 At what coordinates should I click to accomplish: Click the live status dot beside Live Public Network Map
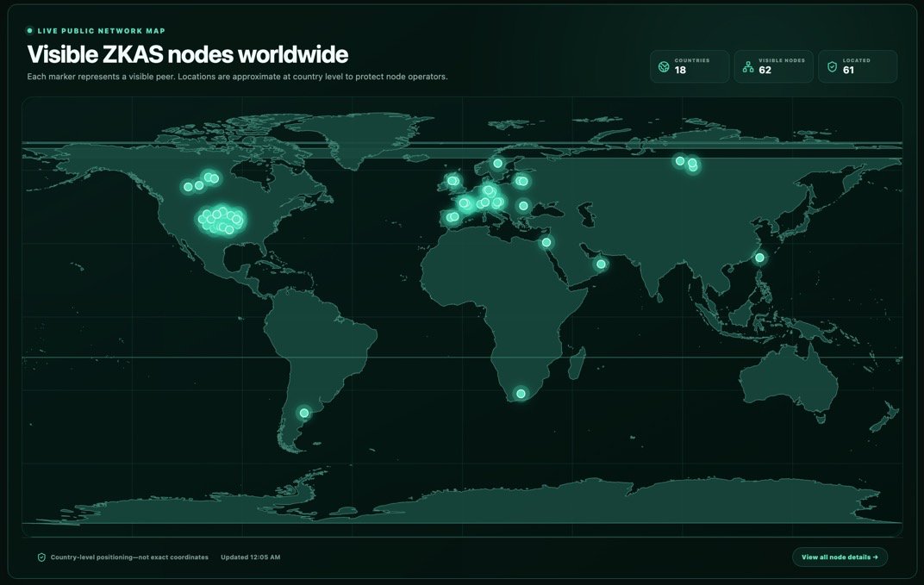pyautogui.click(x=29, y=31)
